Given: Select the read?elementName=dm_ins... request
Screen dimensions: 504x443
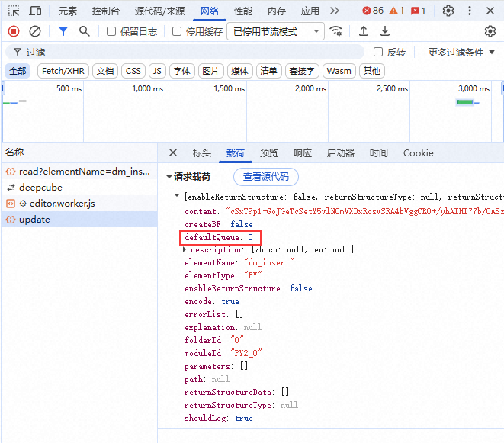Looking at the screenshot, I should tap(79, 172).
